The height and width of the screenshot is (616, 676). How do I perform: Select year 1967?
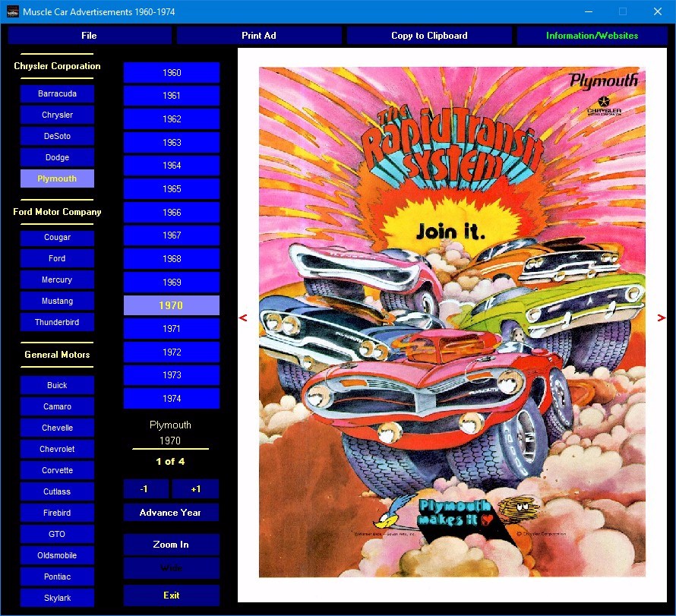pos(172,235)
